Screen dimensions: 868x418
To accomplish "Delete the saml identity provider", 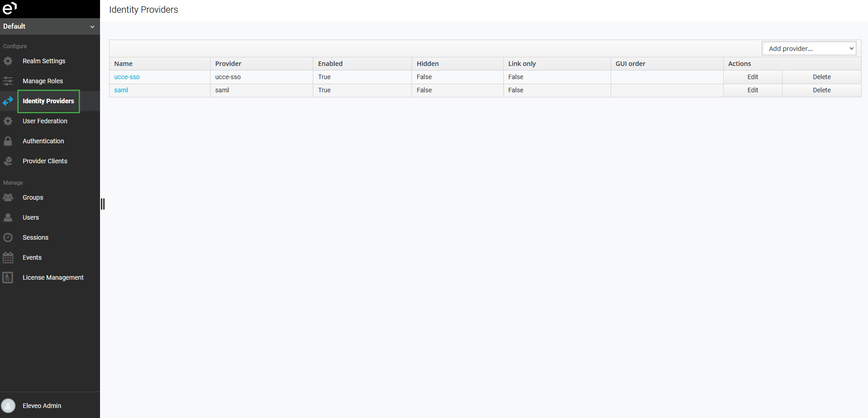I will tap(821, 90).
